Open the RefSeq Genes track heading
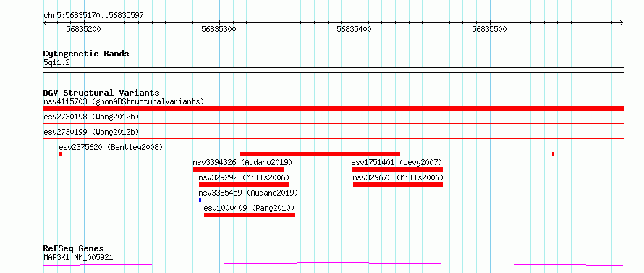 point(74,249)
